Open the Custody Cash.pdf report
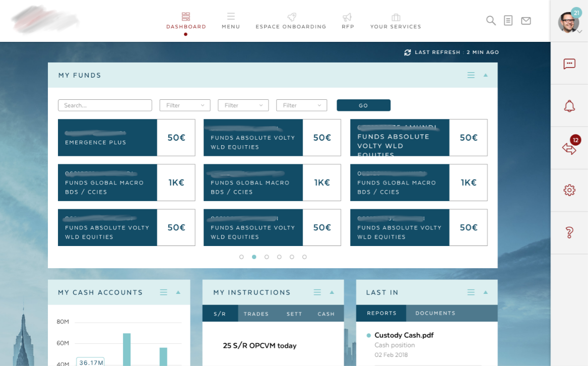This screenshot has height=366, width=588. (x=403, y=335)
